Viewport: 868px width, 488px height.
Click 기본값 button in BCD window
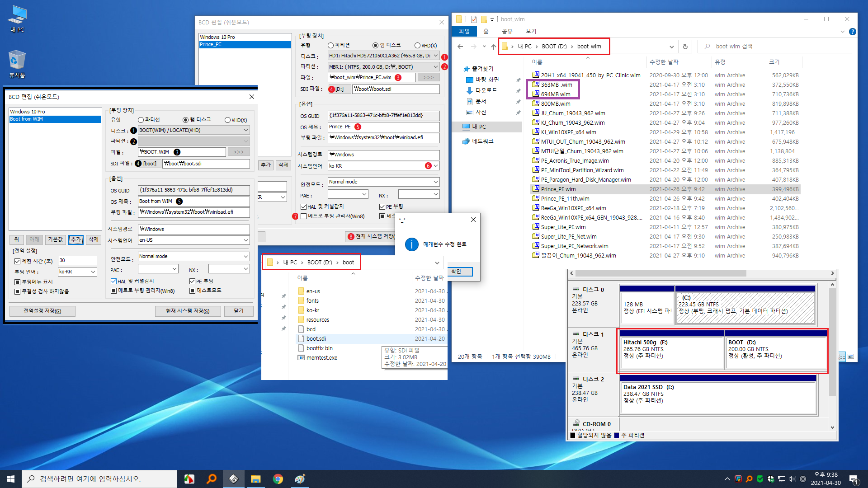(56, 239)
